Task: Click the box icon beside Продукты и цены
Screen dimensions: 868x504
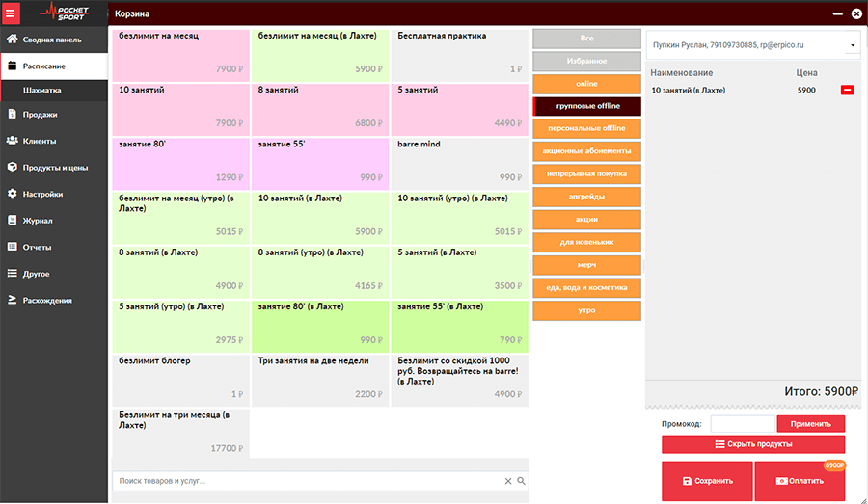Action: pyautogui.click(x=13, y=167)
